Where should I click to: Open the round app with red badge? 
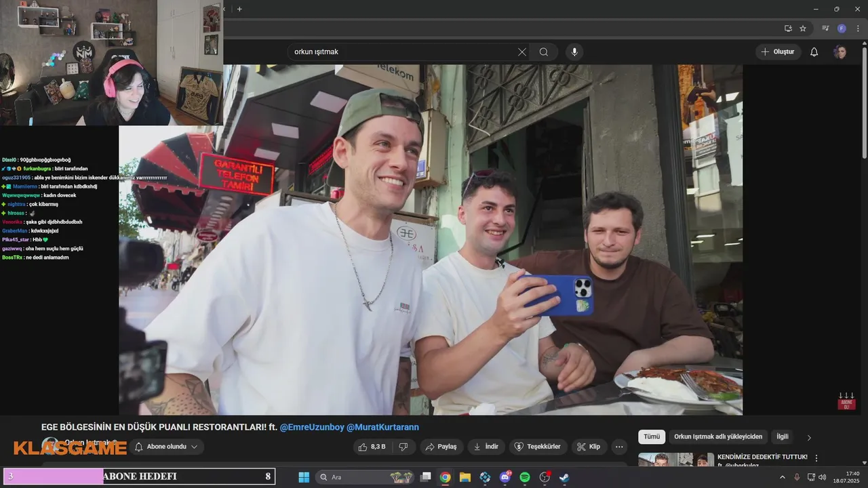(x=545, y=477)
